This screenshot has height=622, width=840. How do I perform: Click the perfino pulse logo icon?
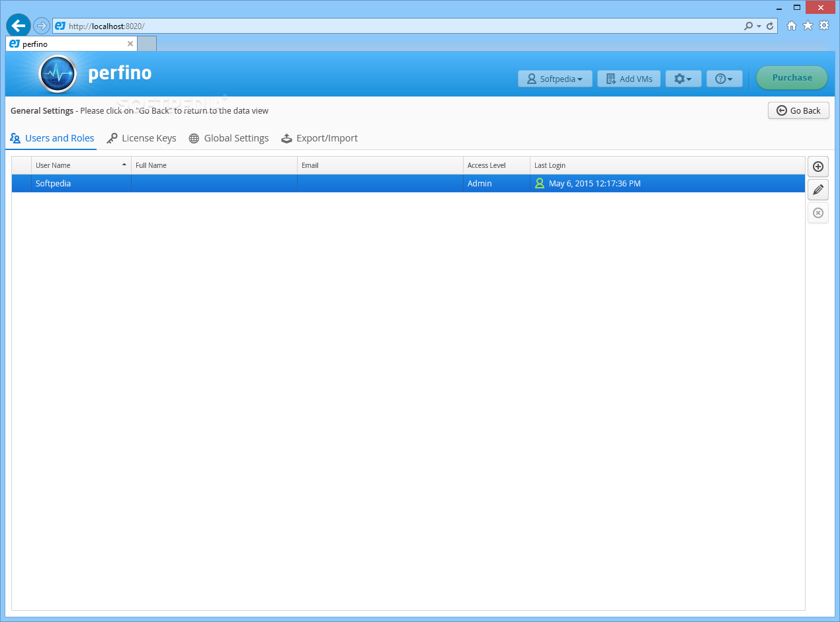coord(58,73)
